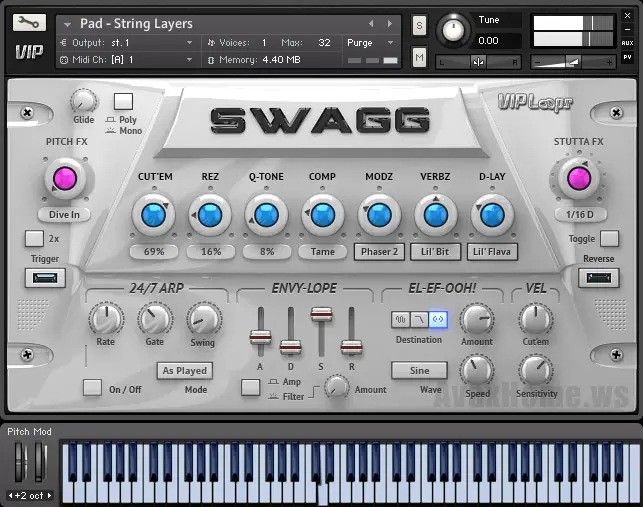The image size is (643, 507).
Task: Open the As Played arp mode selector
Action: (185, 370)
